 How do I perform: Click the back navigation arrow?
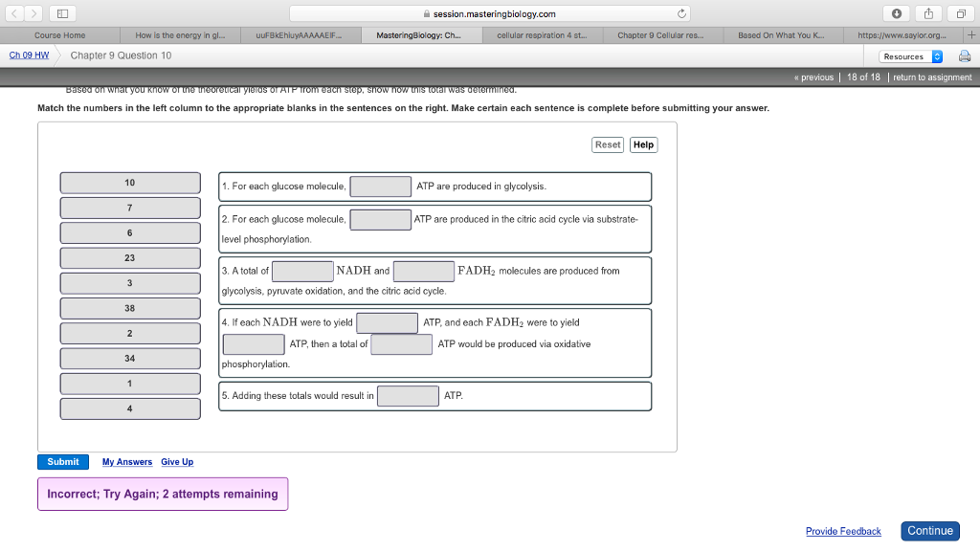pyautogui.click(x=13, y=13)
